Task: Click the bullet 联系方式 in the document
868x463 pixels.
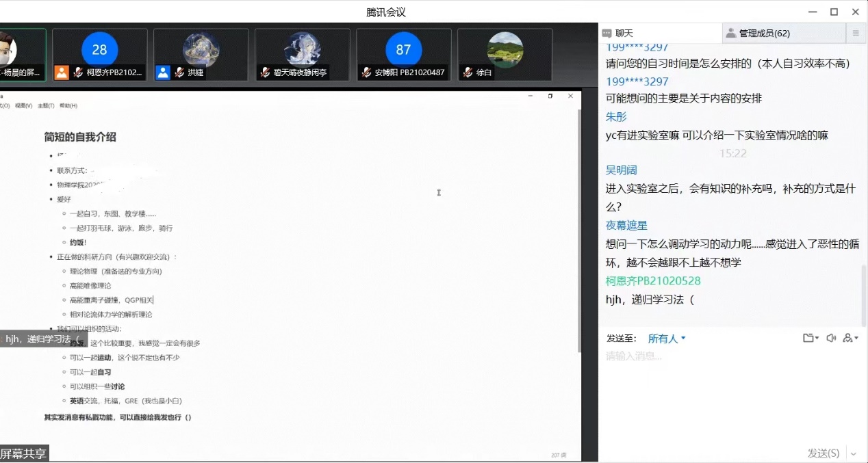Action: (72, 170)
